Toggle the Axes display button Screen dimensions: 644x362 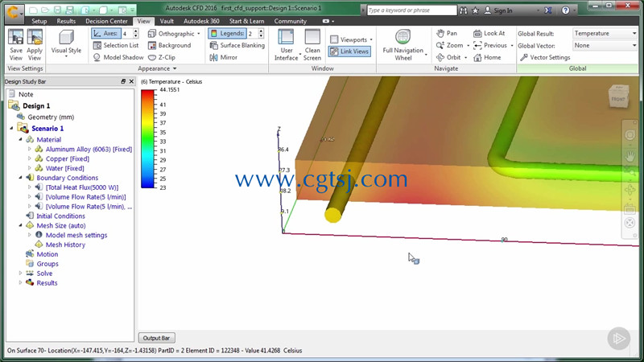[x=106, y=33]
